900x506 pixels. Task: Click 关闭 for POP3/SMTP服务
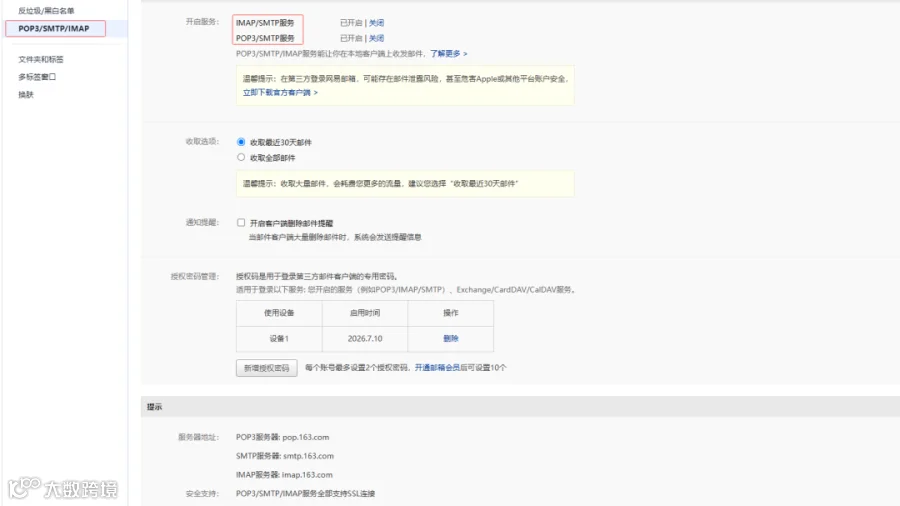(x=377, y=38)
